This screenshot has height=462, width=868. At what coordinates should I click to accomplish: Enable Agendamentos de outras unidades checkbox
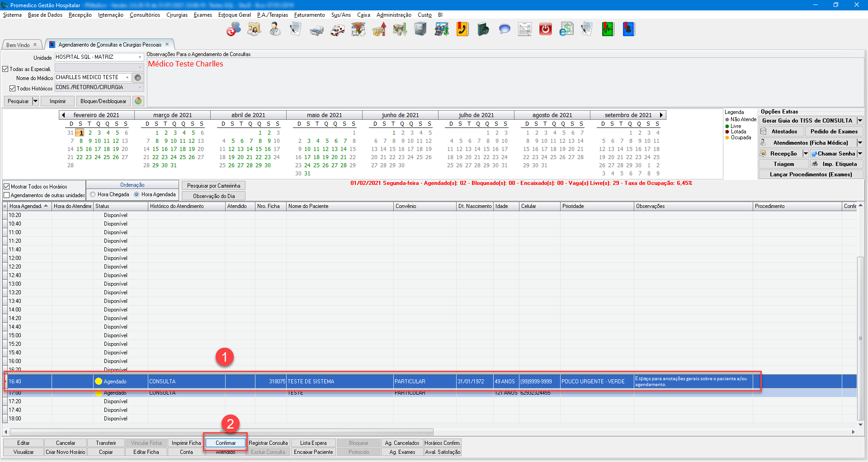7,195
